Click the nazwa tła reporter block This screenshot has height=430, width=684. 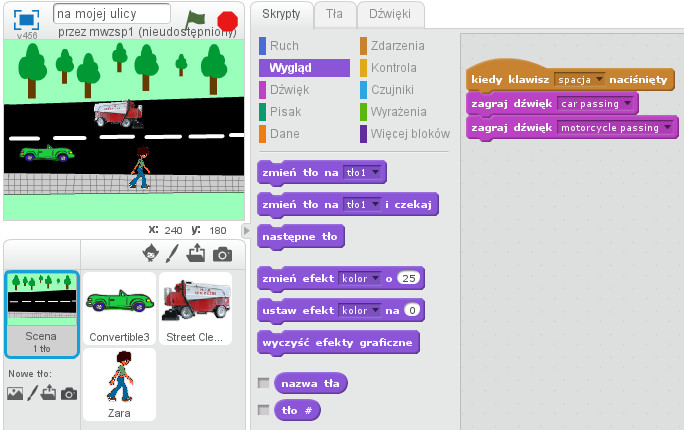[310, 383]
